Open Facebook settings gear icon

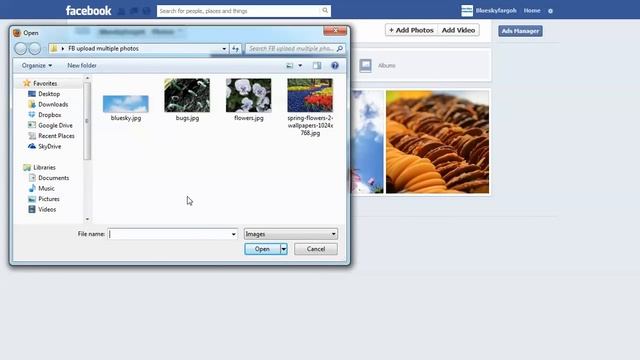[x=550, y=11]
